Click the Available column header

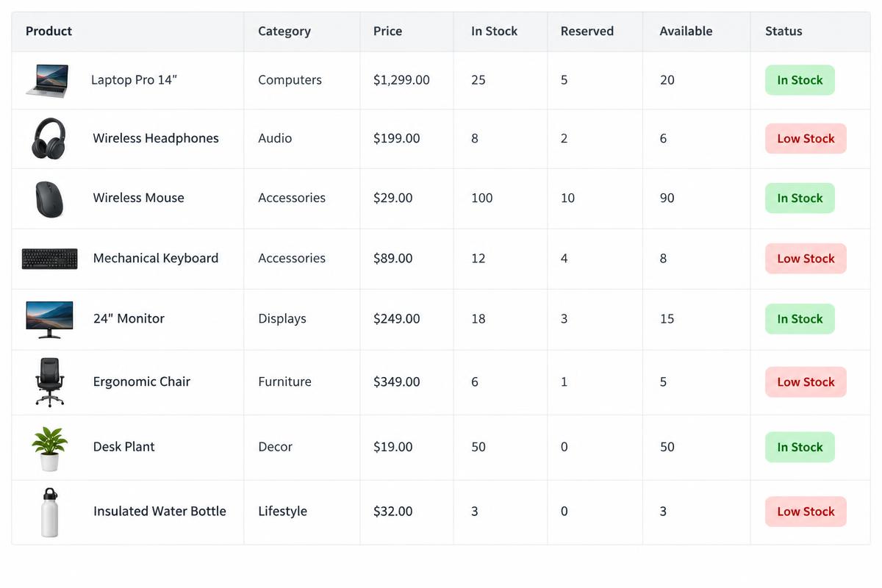coord(686,31)
